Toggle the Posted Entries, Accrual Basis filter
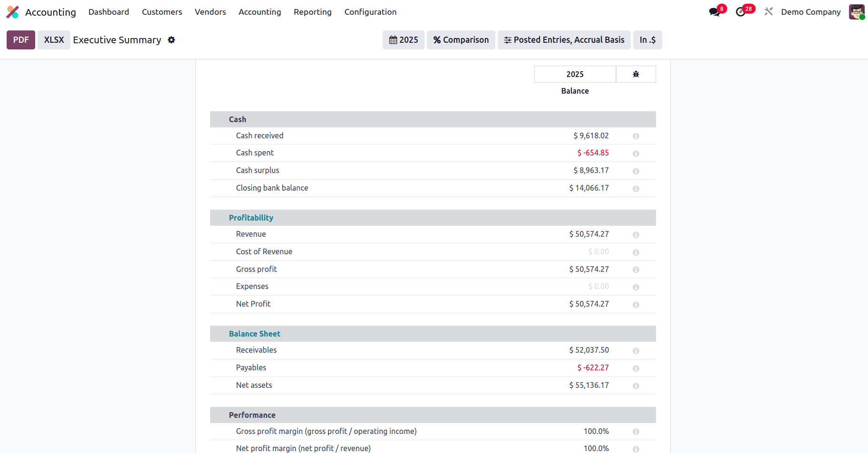This screenshot has width=868, height=453. 564,40
